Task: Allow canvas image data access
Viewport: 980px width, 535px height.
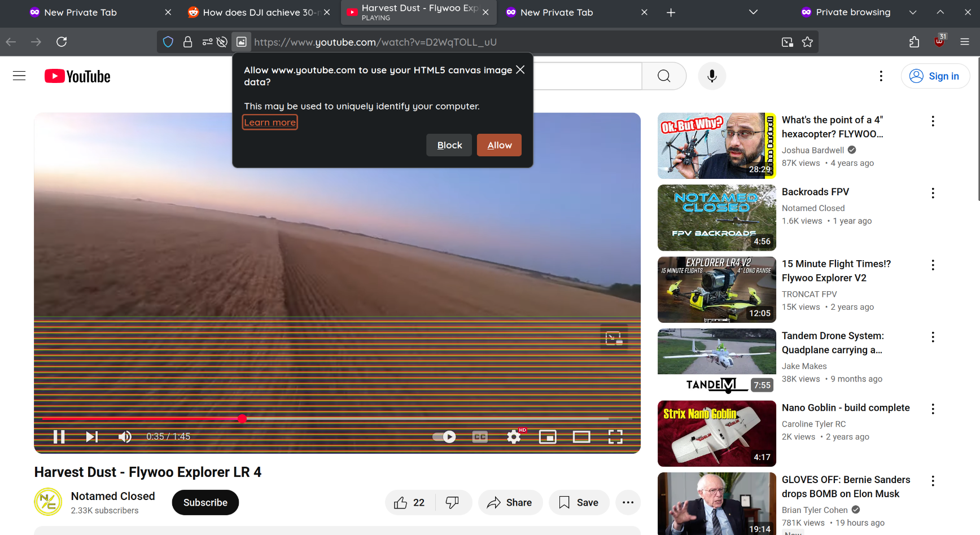Action: coord(499,145)
